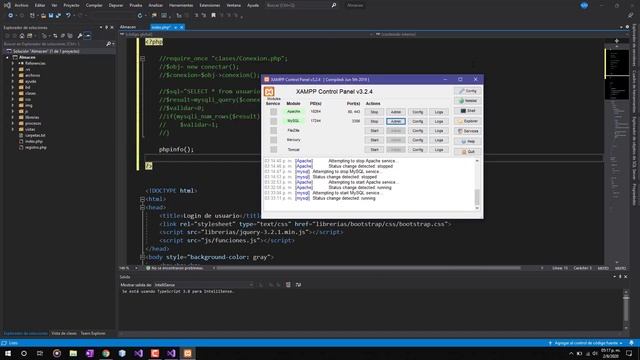Toggle a bookmark with the toolbar bookmark icon
This screenshot has width=640, height=360.
(213, 16)
